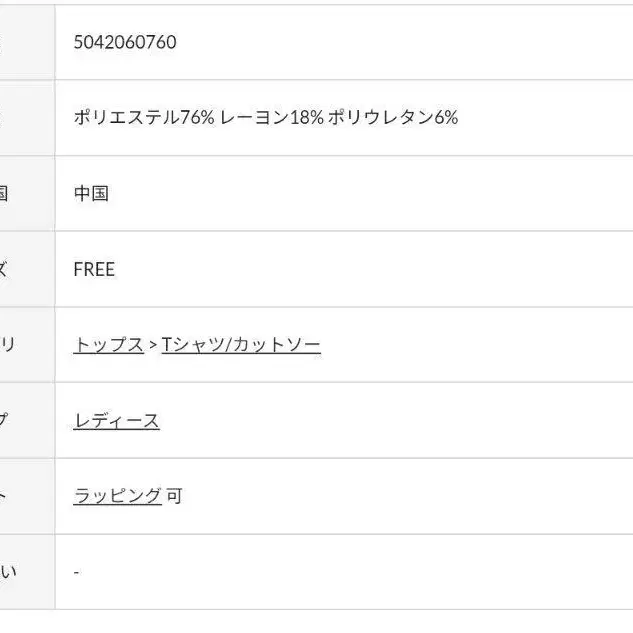This screenshot has height=633, width=633.
Task: Follow the レディース link
Action: (117, 421)
